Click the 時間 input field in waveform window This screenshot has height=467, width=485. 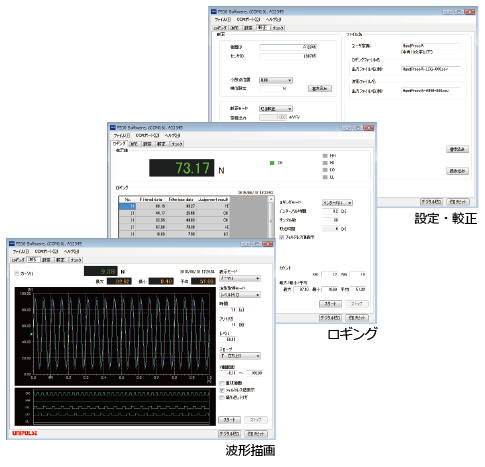coord(228,310)
